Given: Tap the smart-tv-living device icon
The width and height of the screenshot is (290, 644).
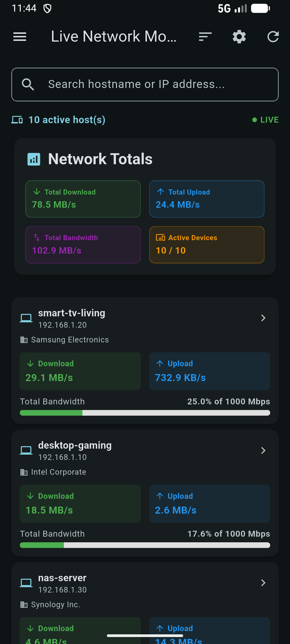Looking at the screenshot, I should point(26,318).
